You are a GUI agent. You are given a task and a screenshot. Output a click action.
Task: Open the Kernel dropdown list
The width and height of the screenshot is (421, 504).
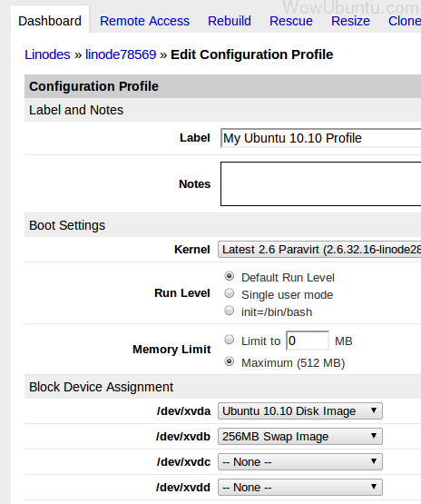tap(319, 250)
